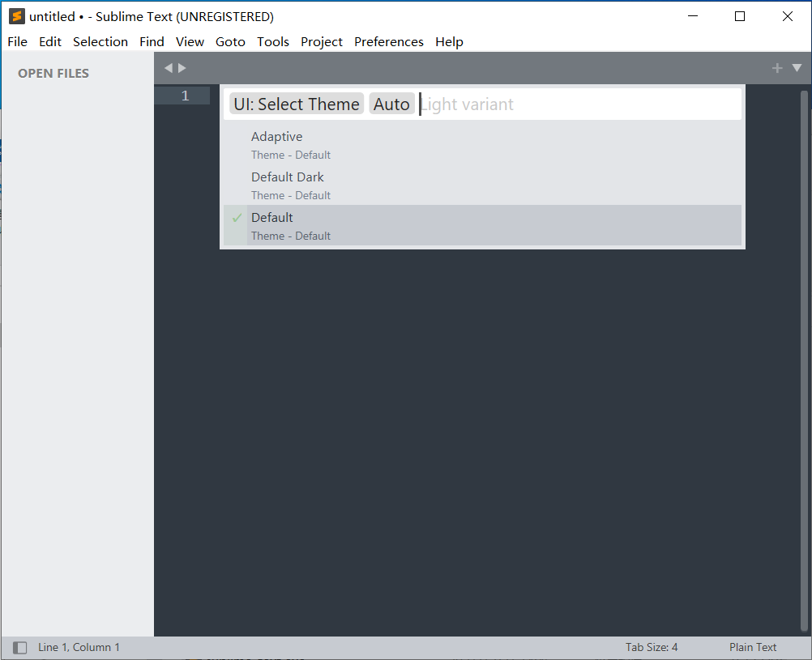The width and height of the screenshot is (812, 660).
Task: Toggle the Auto theme variant switch
Action: click(391, 104)
